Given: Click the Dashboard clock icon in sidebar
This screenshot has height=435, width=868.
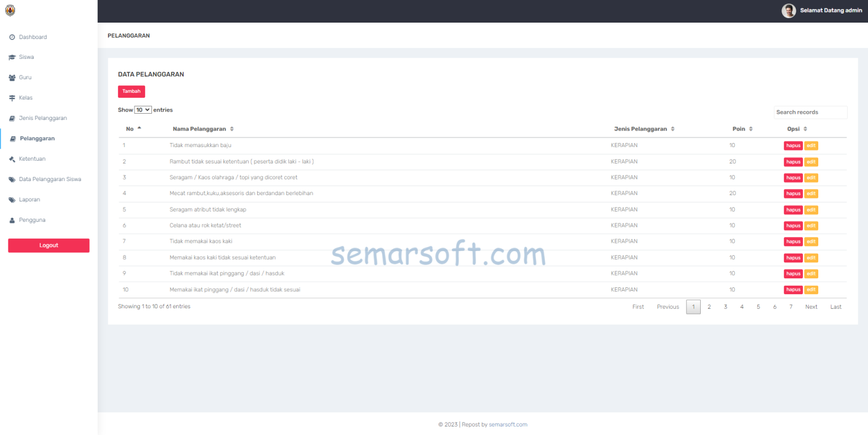Looking at the screenshot, I should [12, 37].
